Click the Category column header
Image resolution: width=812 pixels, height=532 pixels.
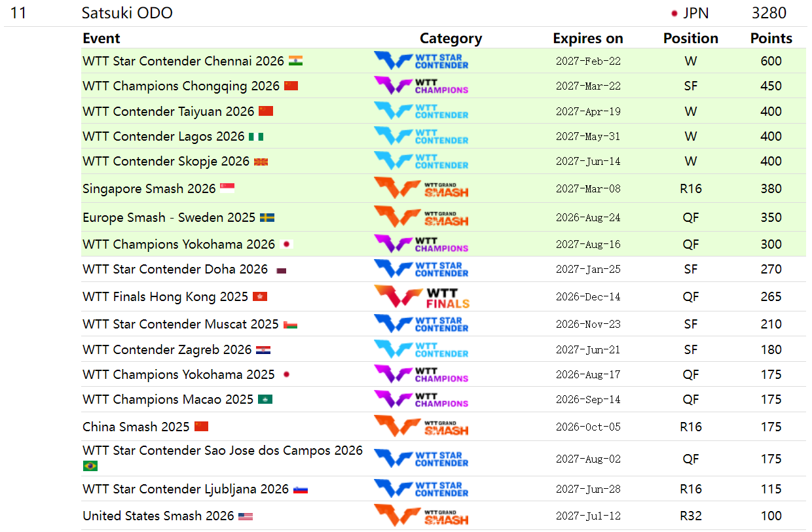[x=451, y=38]
